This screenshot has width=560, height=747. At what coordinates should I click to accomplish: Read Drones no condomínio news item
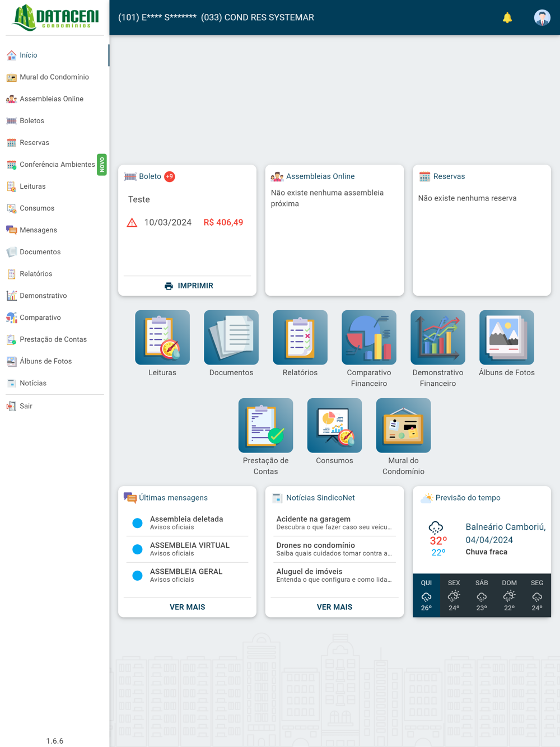click(x=334, y=549)
